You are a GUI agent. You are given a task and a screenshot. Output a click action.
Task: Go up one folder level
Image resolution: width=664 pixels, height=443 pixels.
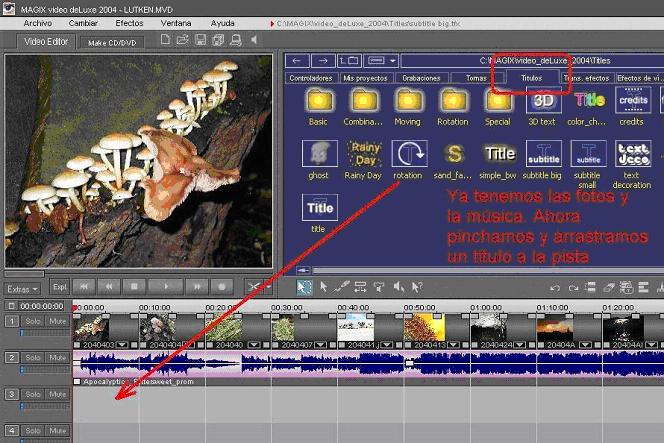tap(349, 61)
